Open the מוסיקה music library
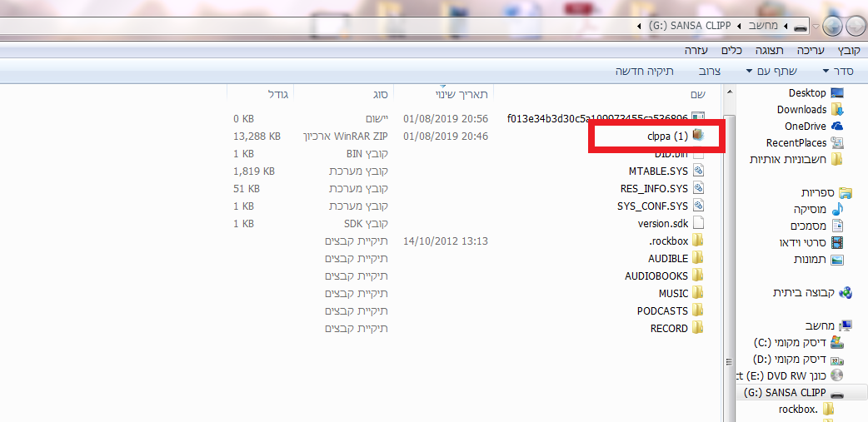Viewport: 868px width, 422px height. coord(819,209)
